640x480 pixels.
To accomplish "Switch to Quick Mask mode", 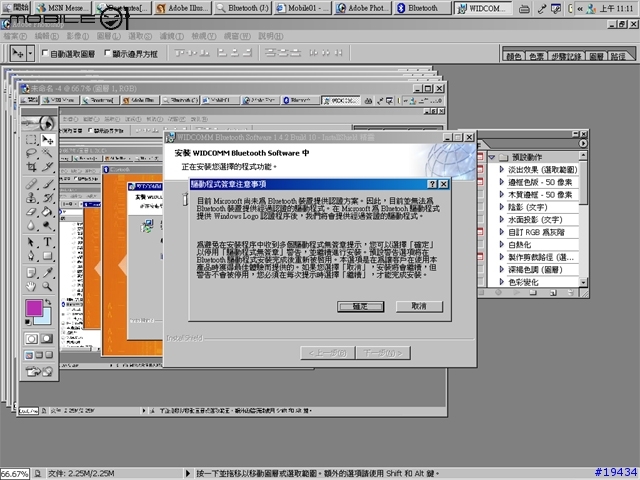I will [47, 339].
